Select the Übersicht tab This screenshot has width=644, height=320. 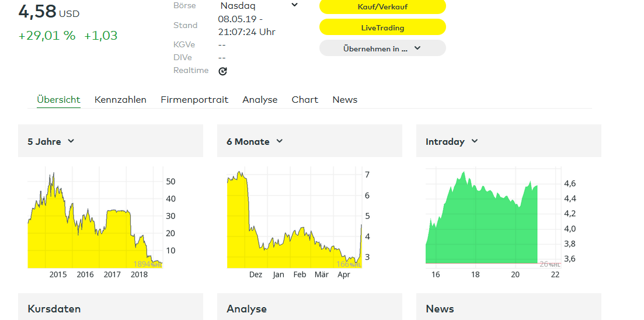[58, 100]
